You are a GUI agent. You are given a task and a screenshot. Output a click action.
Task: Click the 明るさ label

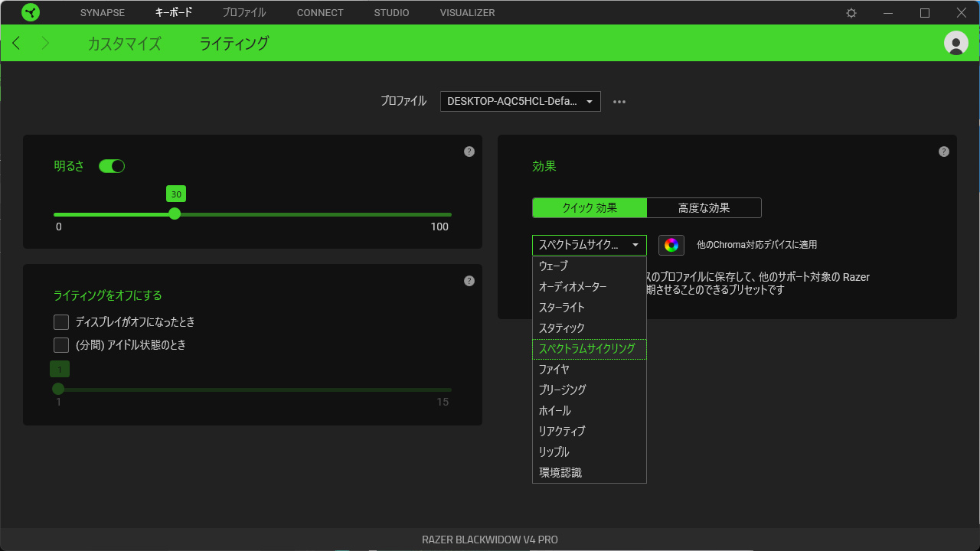(x=69, y=166)
